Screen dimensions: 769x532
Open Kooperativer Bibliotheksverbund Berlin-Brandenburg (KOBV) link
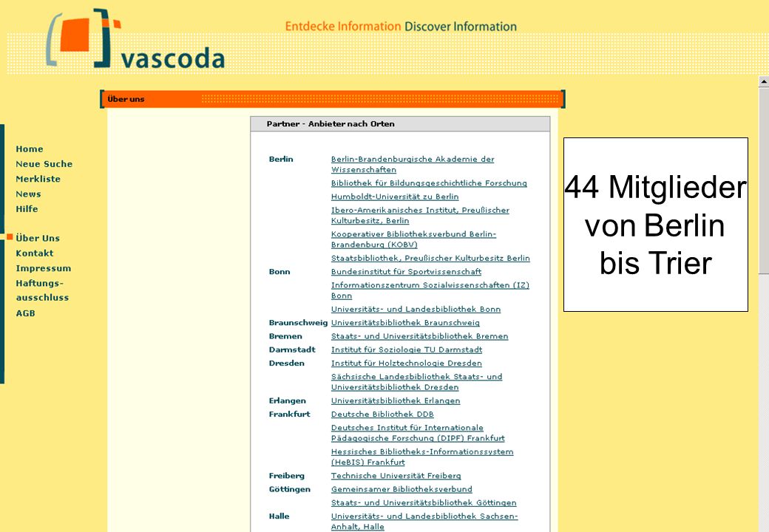tap(413, 239)
